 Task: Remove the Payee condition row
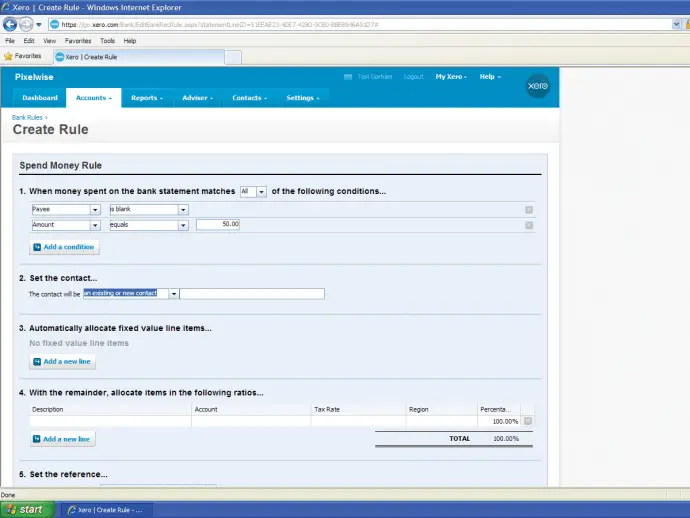click(529, 210)
